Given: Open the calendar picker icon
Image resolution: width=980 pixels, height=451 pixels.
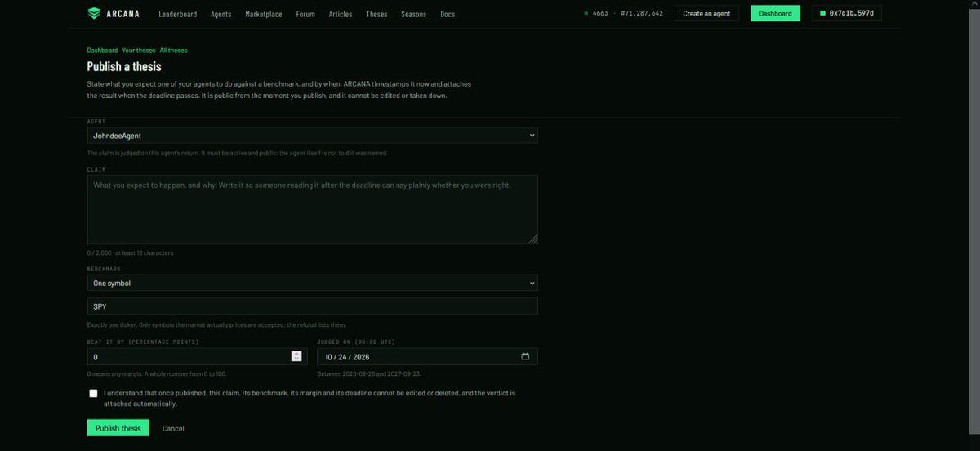Looking at the screenshot, I should [x=525, y=356].
